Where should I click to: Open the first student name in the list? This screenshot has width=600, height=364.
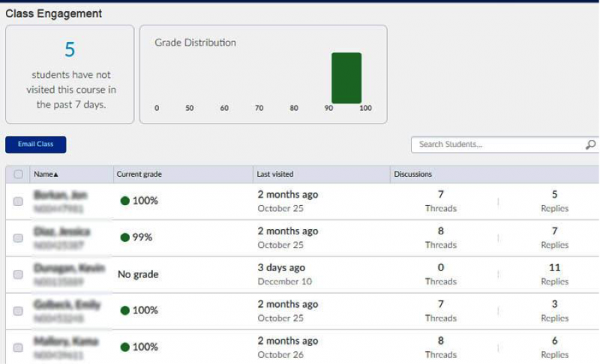(x=61, y=195)
